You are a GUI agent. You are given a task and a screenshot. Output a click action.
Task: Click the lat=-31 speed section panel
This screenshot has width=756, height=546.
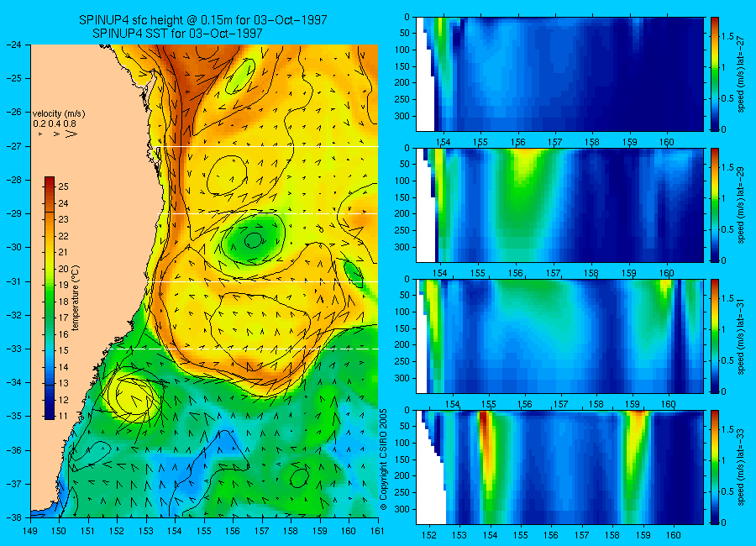(559, 336)
